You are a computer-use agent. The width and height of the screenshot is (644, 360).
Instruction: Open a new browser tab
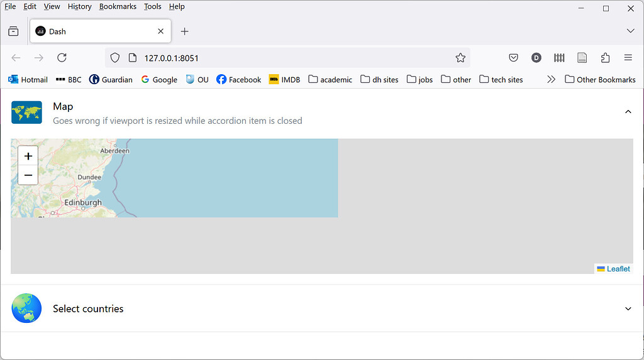point(184,31)
